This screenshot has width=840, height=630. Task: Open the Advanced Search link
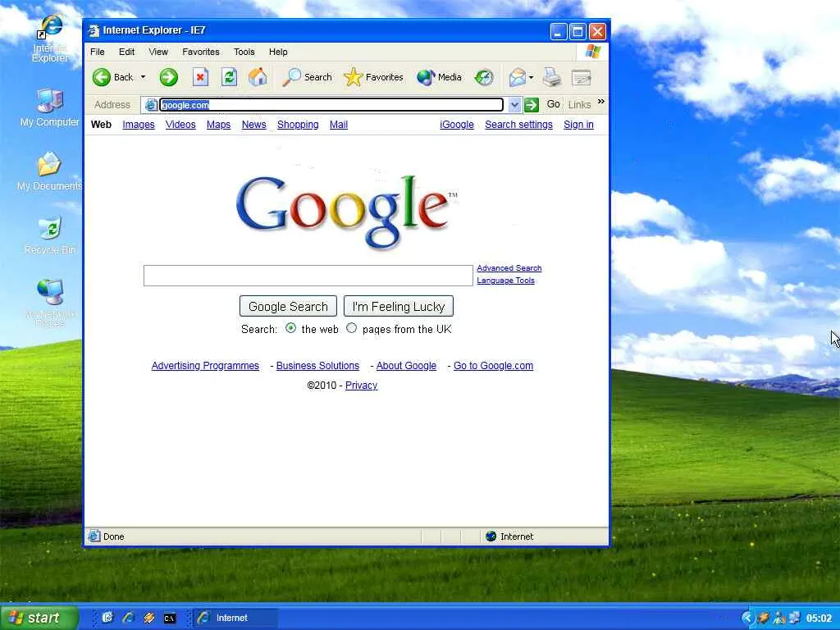(509, 268)
